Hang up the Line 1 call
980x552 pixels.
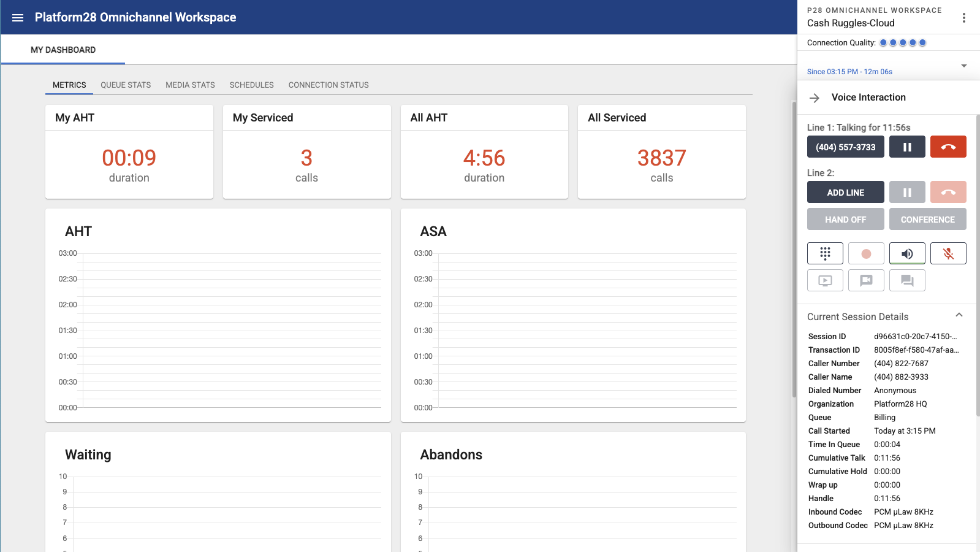pyautogui.click(x=948, y=147)
